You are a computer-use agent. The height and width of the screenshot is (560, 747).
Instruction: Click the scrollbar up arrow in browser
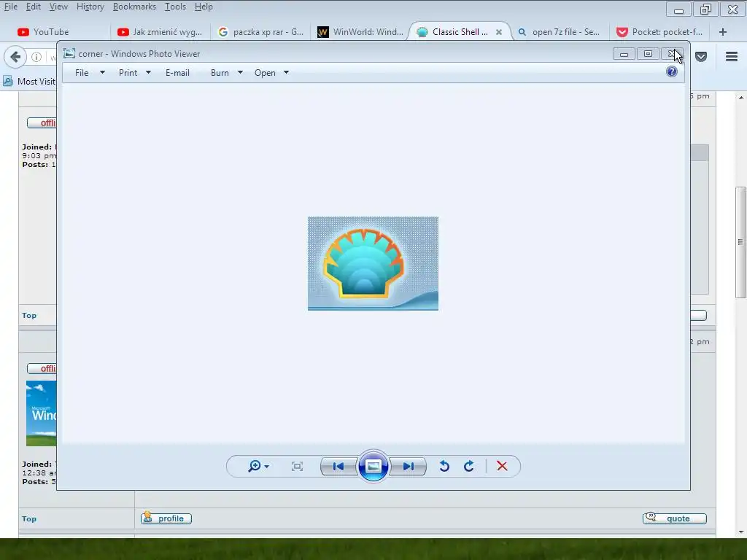pos(741,98)
